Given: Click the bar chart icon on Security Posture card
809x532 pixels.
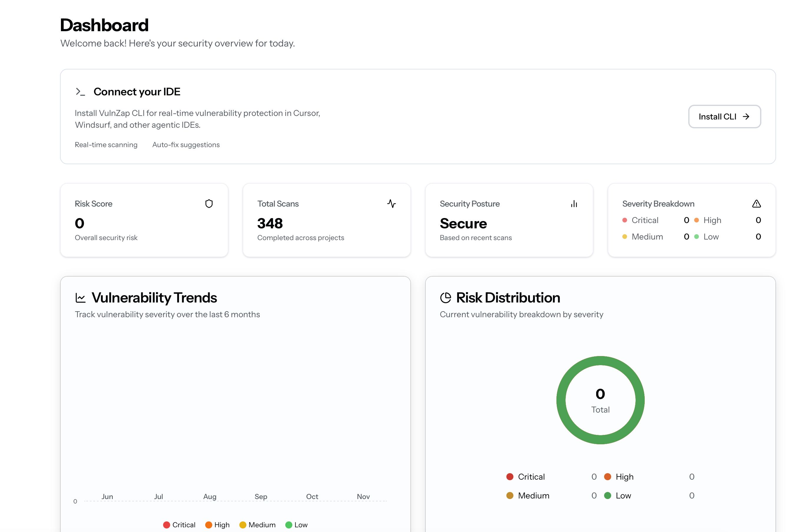Looking at the screenshot, I should [x=574, y=204].
